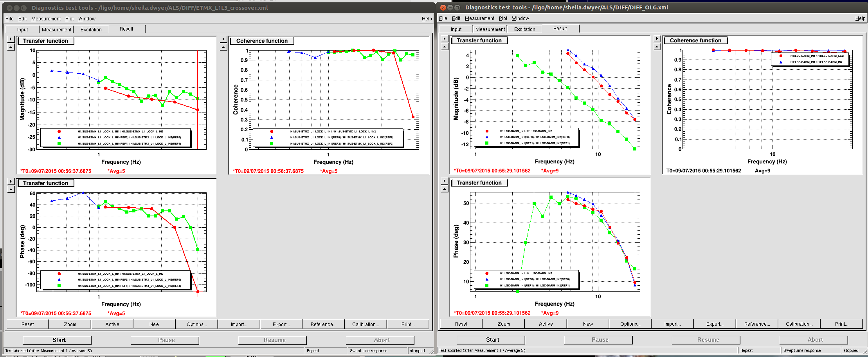
Task: Click right-arrow button beside DIFF_OLG magnitude Transfer function plot
Action: (x=445, y=39)
